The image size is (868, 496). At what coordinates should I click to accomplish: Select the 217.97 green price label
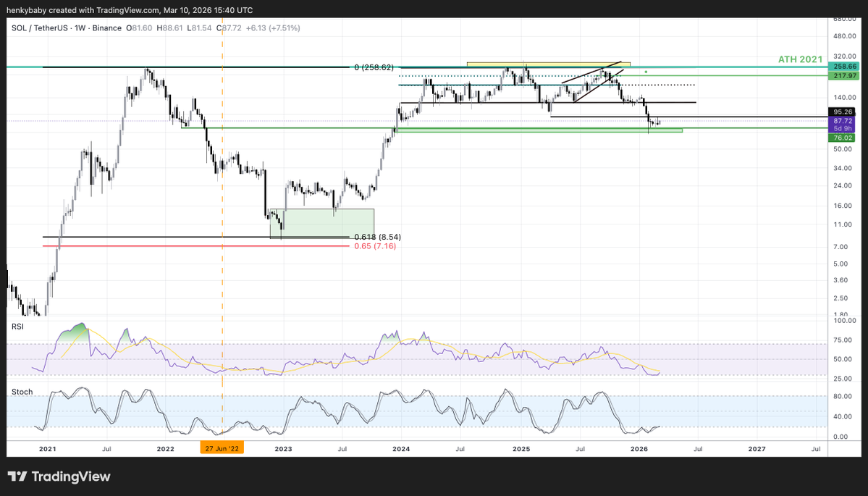pyautogui.click(x=844, y=76)
